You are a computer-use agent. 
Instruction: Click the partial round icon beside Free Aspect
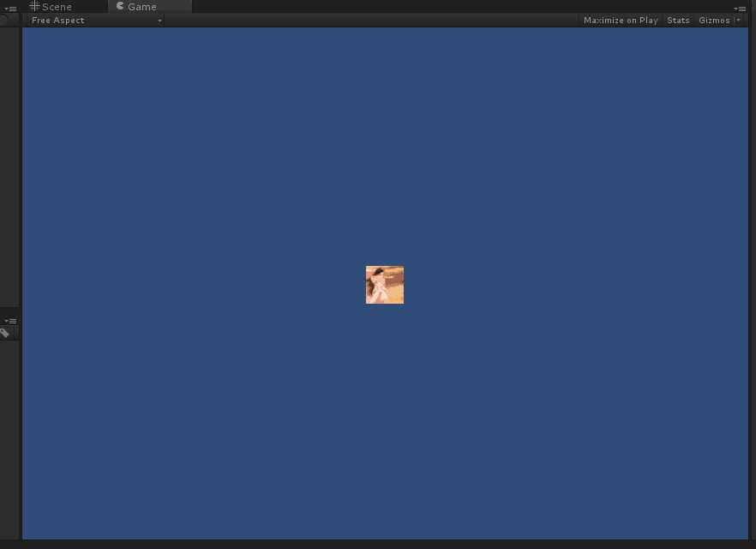(x=3, y=21)
